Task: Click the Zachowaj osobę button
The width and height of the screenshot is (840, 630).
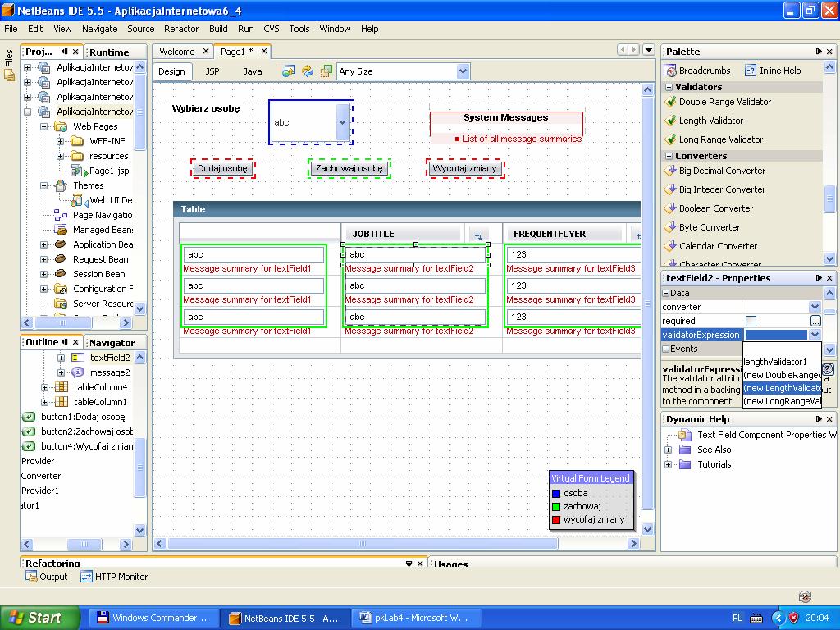Action: (349, 168)
